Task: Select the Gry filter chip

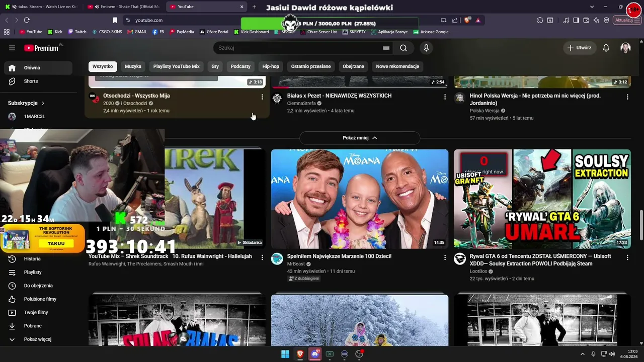Action: point(215,66)
